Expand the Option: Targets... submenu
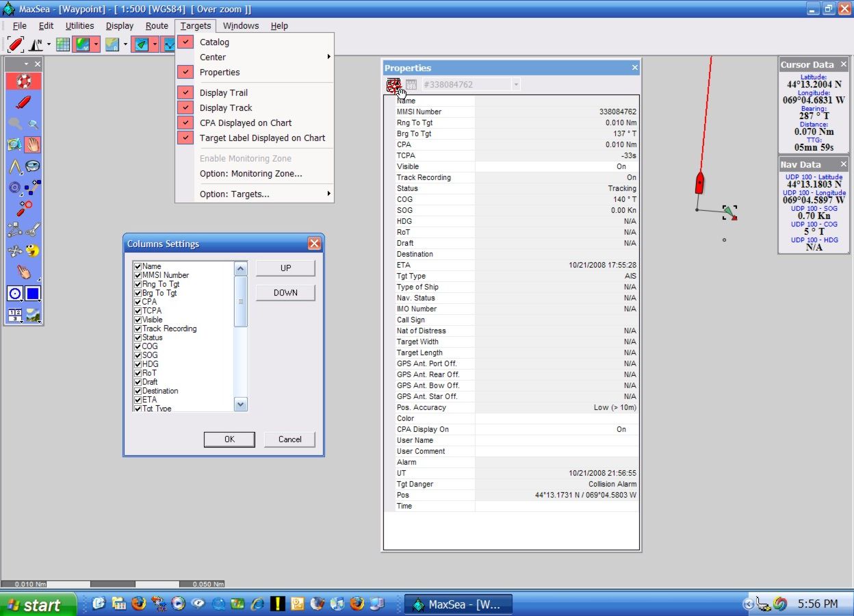 pos(255,194)
